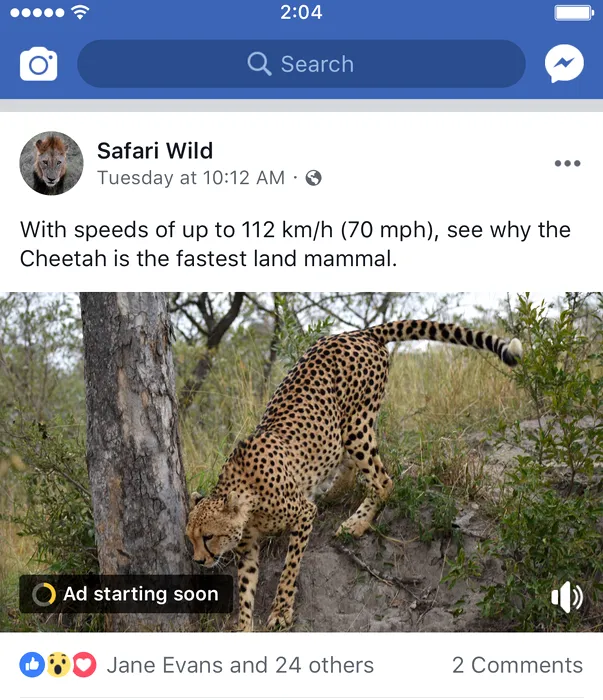
Task: Tap the blue Like reaction icon
Action: pos(32,664)
